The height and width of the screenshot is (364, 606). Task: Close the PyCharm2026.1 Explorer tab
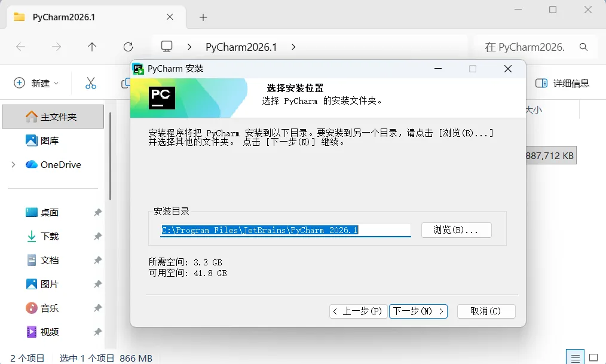click(170, 17)
